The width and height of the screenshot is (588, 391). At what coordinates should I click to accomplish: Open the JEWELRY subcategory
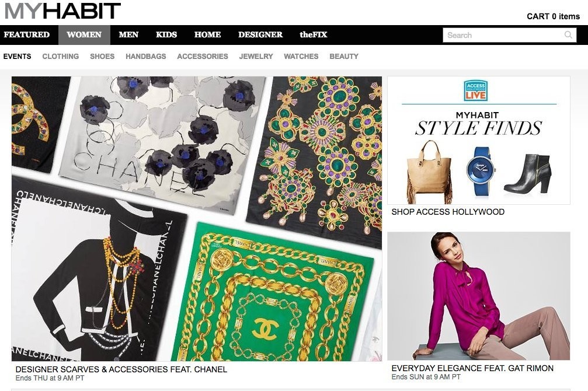pos(256,56)
